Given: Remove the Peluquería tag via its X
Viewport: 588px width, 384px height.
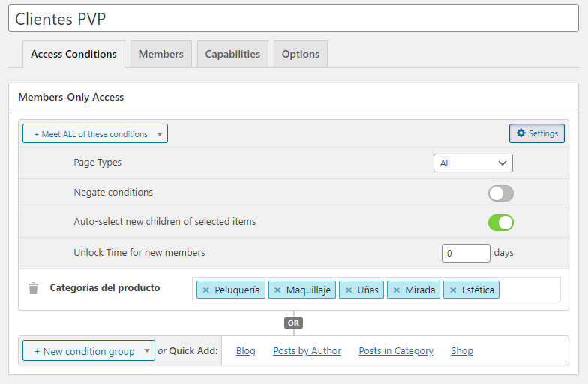Looking at the screenshot, I should tap(205, 289).
